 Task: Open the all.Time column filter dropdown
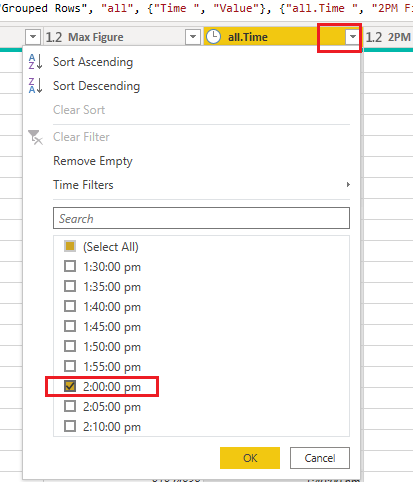pyautogui.click(x=353, y=37)
